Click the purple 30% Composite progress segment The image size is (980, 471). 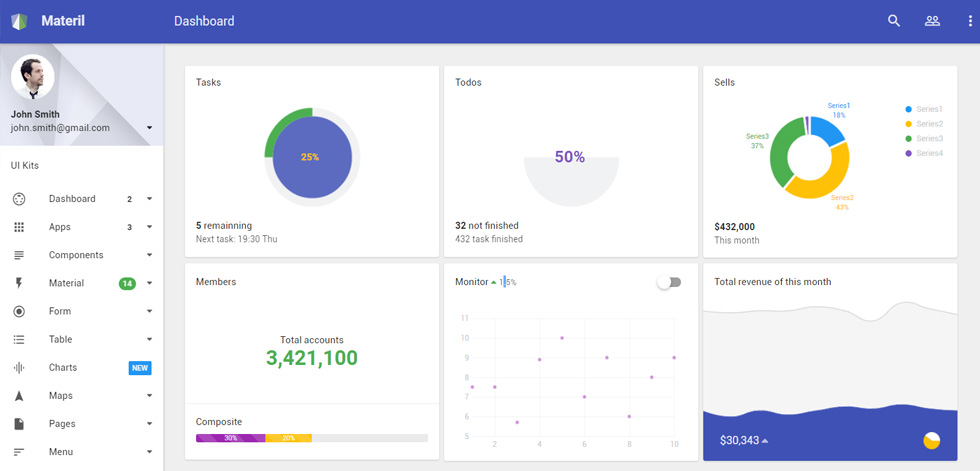click(x=231, y=438)
